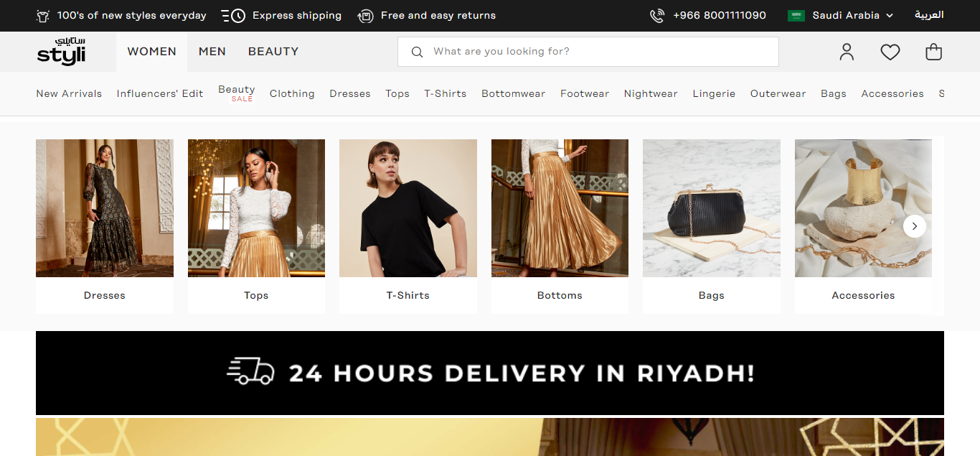Open the user account profile icon
Screen dimensions: 980x456
click(x=847, y=52)
